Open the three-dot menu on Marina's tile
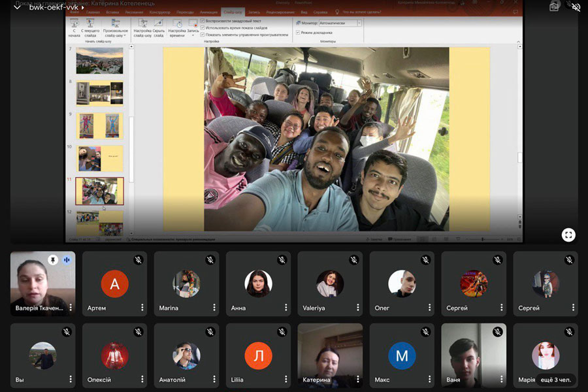 pyautogui.click(x=214, y=308)
